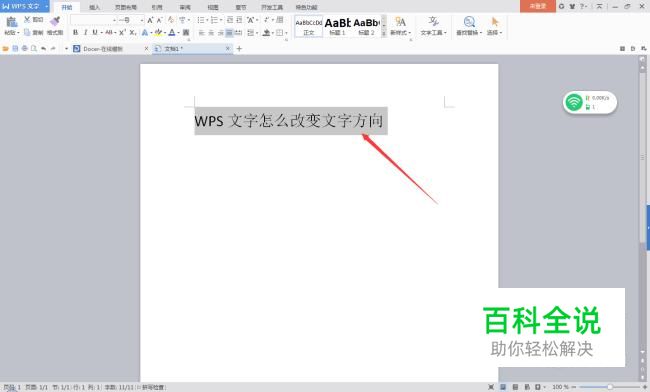Image resolution: width=650 pixels, height=392 pixels.
Task: Toggle underline formatting
Action: coord(95,32)
